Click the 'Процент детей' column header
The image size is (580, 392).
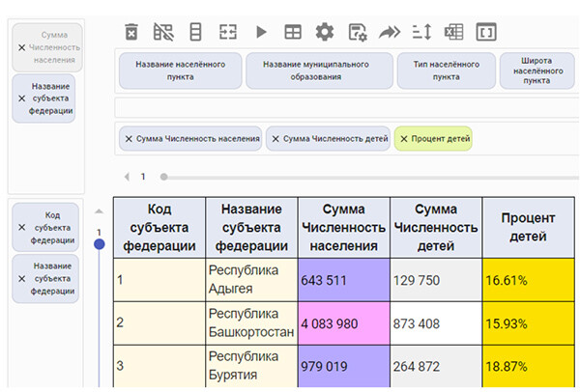[528, 228]
